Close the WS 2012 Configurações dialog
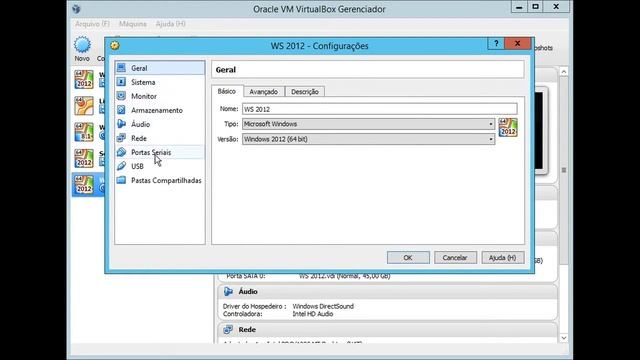 click(x=518, y=44)
